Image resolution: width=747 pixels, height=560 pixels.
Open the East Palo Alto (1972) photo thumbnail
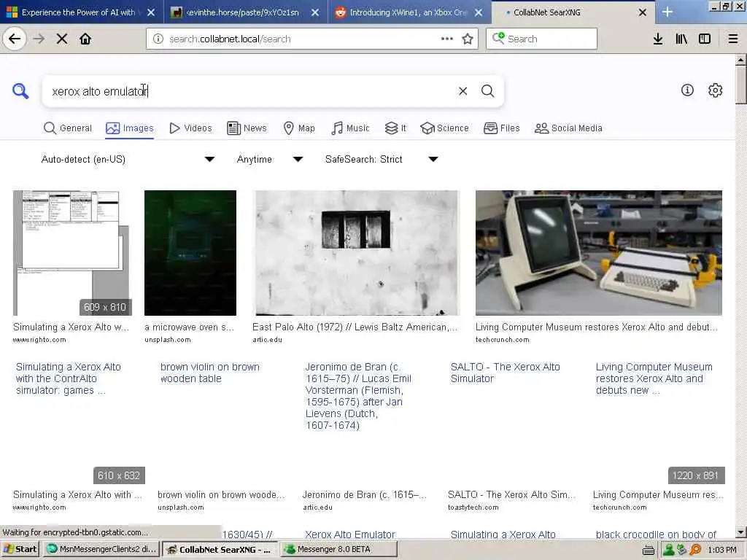point(356,253)
